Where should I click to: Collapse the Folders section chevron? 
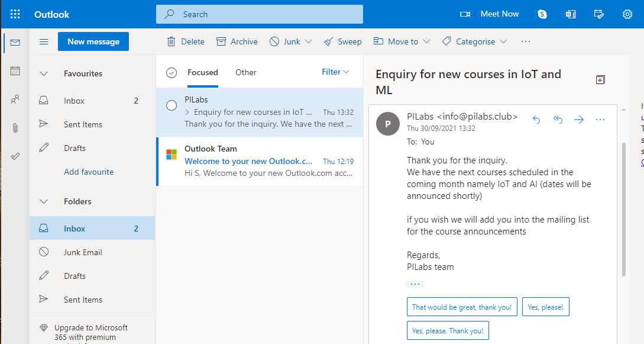coord(44,201)
